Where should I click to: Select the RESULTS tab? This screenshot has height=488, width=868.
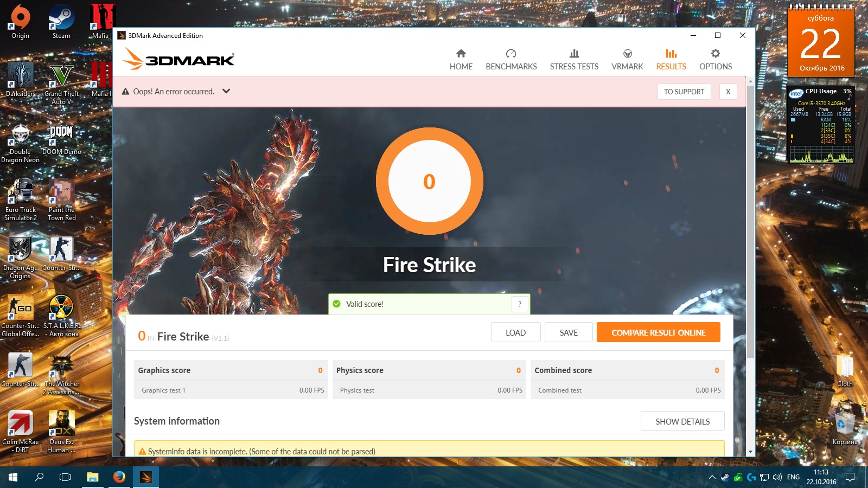coord(671,60)
